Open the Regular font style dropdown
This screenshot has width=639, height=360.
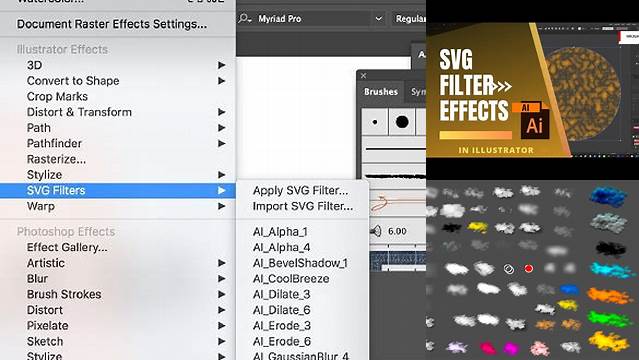(x=409, y=19)
